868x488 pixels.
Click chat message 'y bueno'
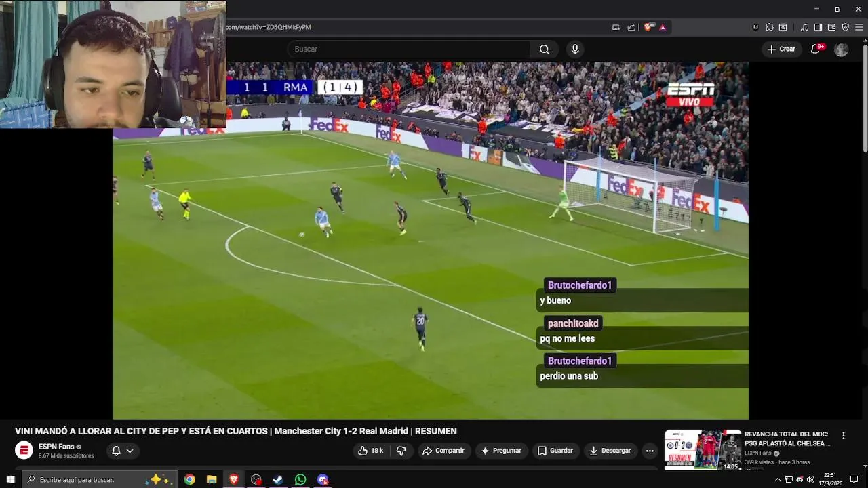click(x=555, y=300)
